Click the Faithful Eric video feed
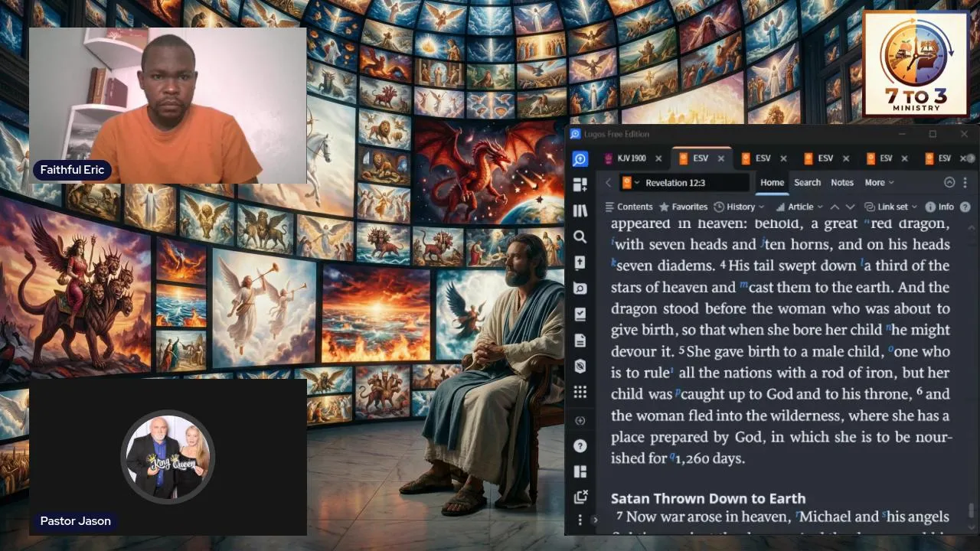Viewport: 980px width, 551px height. point(168,106)
